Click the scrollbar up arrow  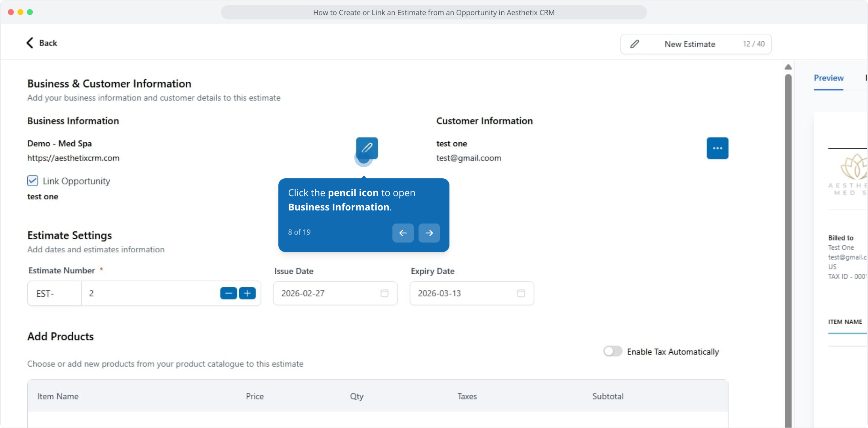click(788, 67)
